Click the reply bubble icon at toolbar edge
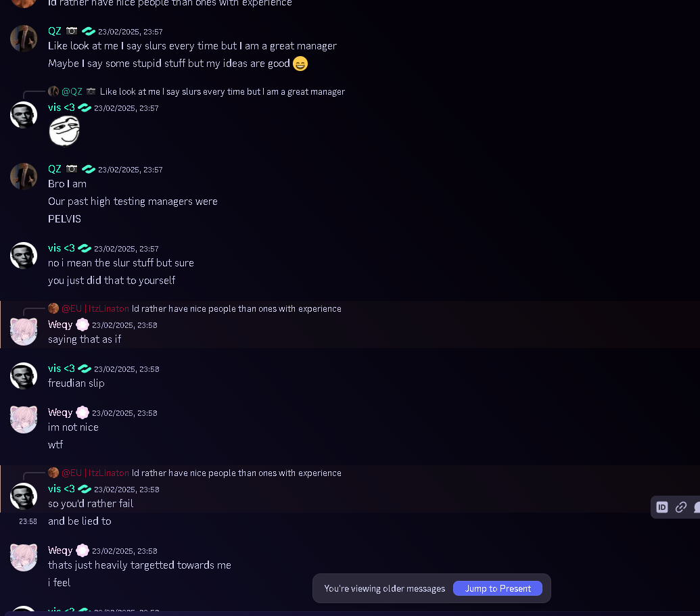The height and width of the screenshot is (616, 700). point(696,507)
